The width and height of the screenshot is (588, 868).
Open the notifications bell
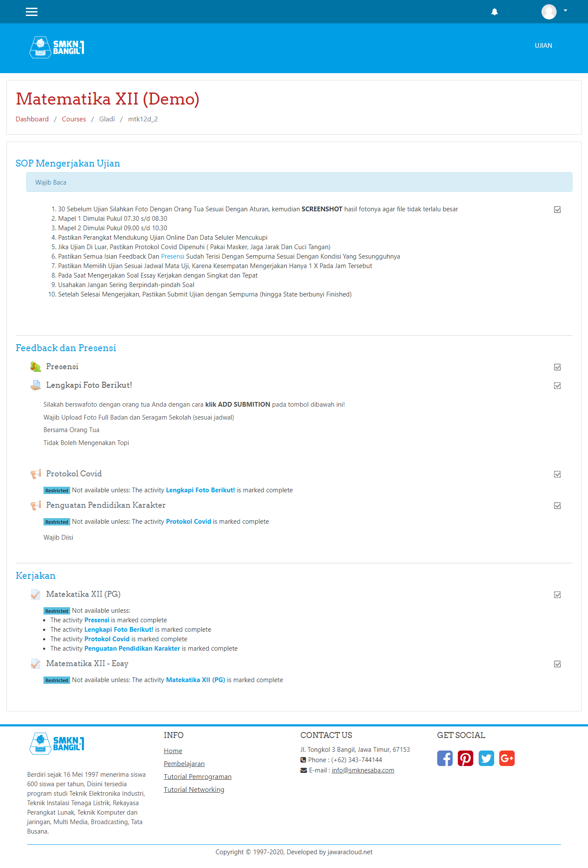(495, 12)
